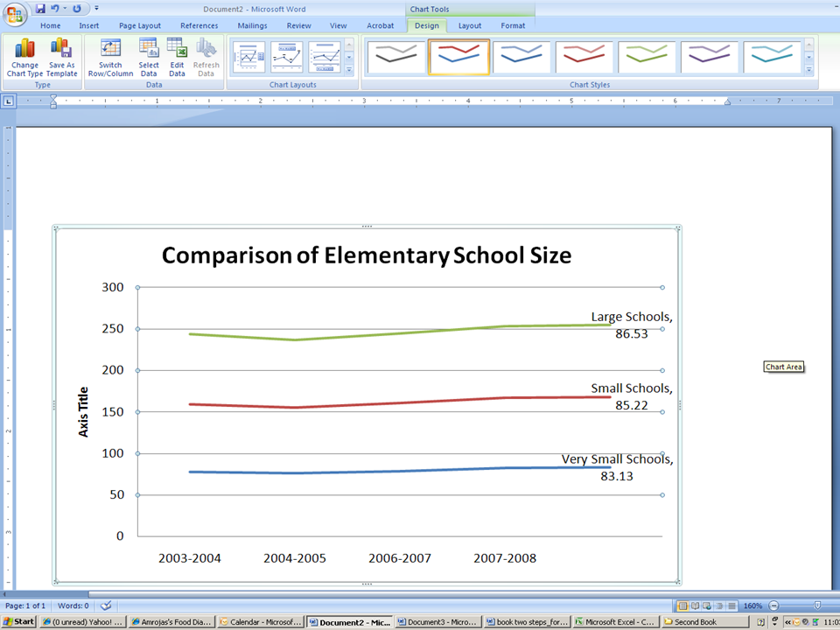The image size is (840, 630).
Task: Choose the highlighted red and blue chart style
Action: [x=458, y=57]
